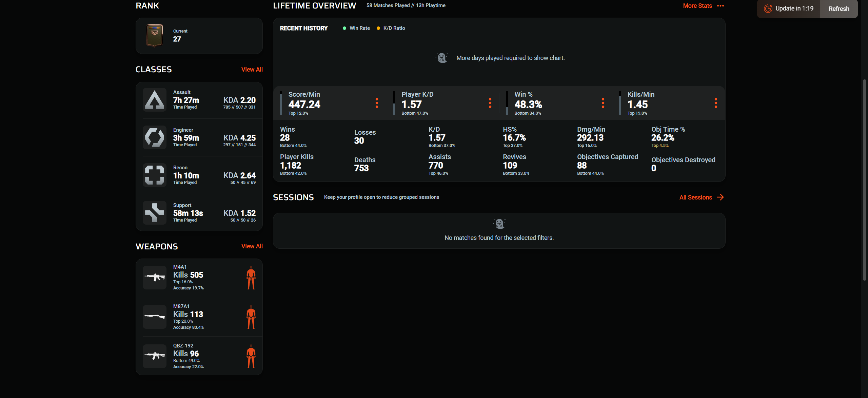This screenshot has width=868, height=398.
Task: Click the Assault class icon
Action: 154,100
